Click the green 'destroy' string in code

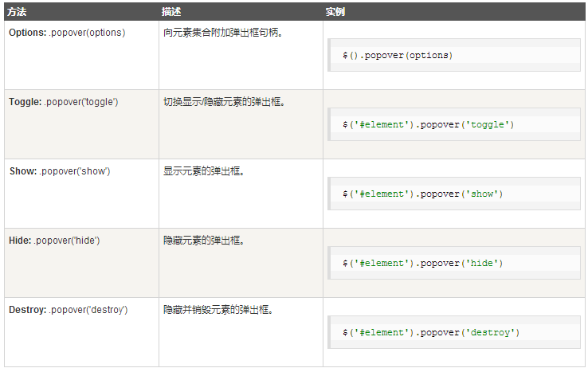490,333
